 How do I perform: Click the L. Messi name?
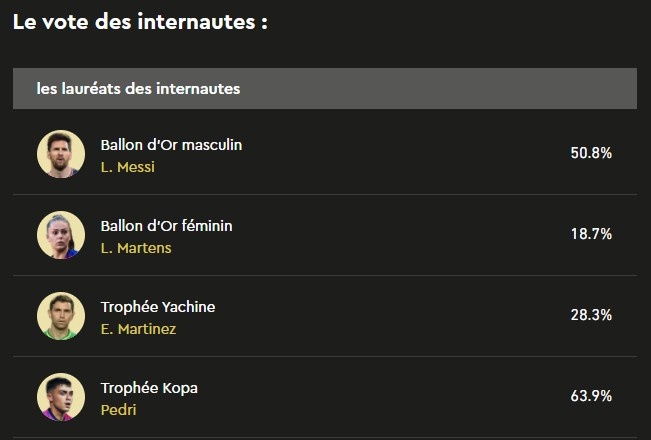tap(128, 167)
